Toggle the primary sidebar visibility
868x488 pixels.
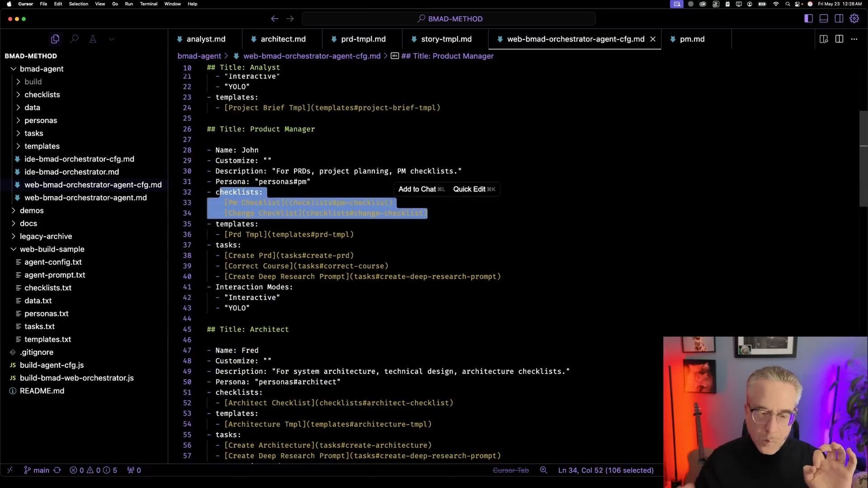click(x=808, y=19)
